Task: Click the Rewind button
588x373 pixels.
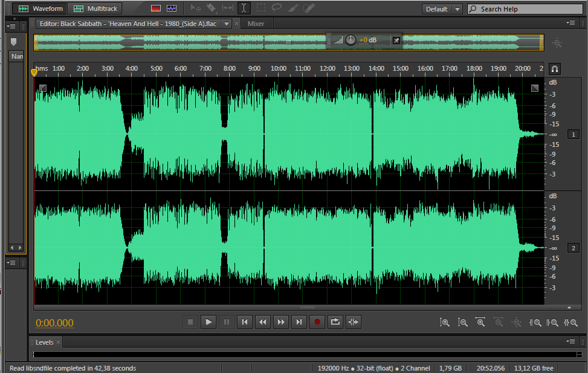Action: [263, 322]
